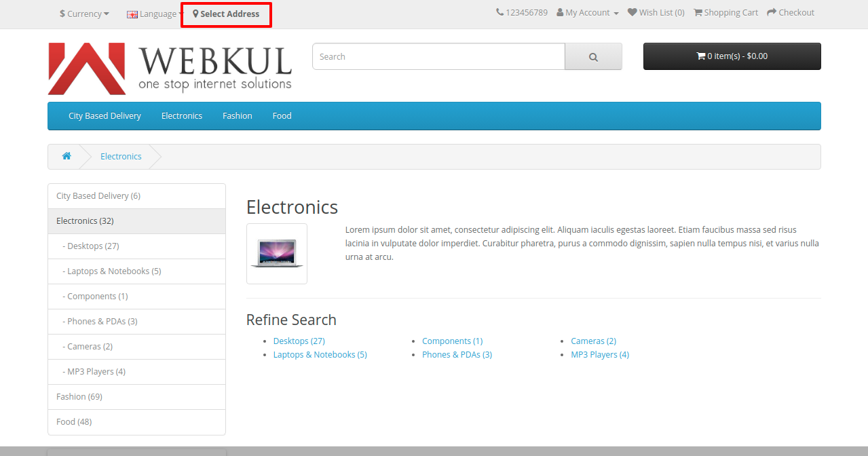Expand the My Account dropdown
The image size is (868, 456).
point(588,13)
